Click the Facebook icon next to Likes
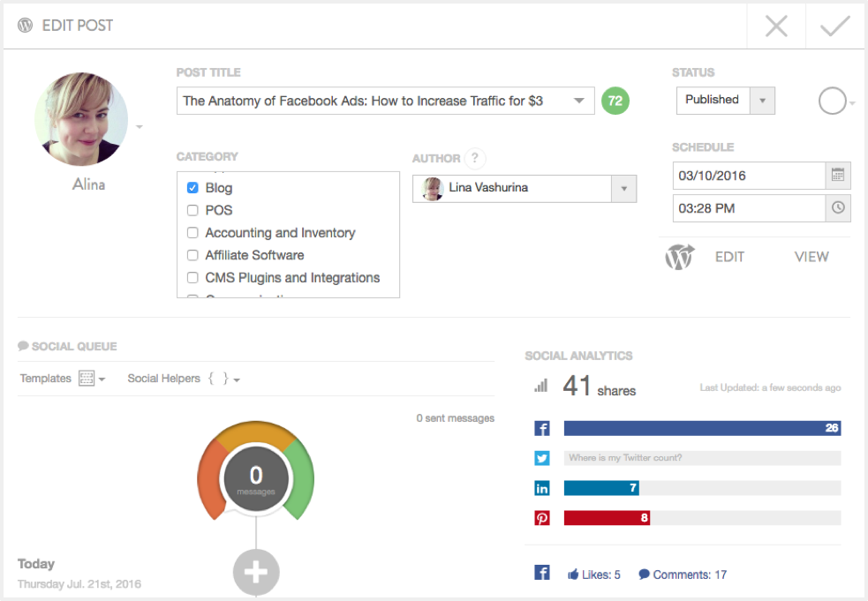 (x=542, y=572)
